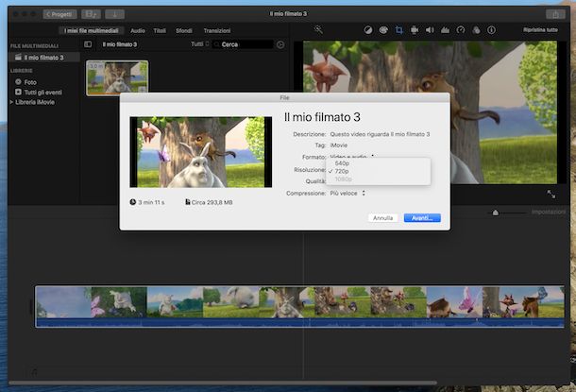576x392 pixels.
Task: Click the fullscreen expand arrows icon
Action: coord(551,195)
